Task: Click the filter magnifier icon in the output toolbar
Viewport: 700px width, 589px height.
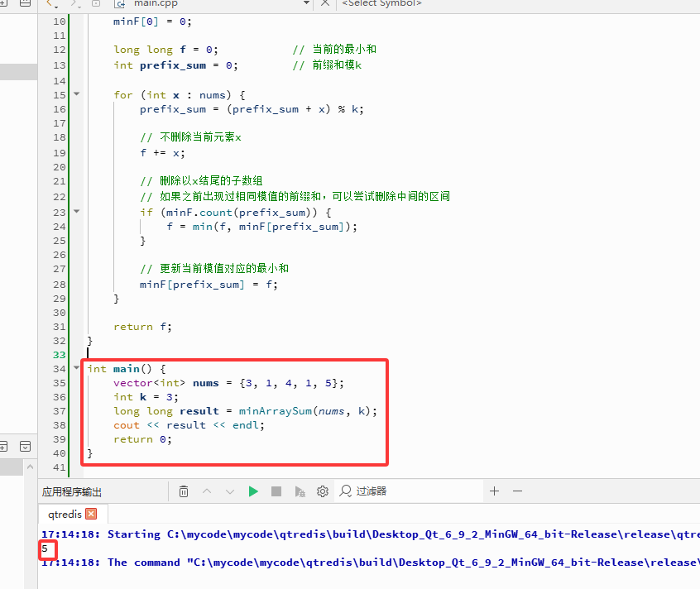Action: (x=345, y=491)
